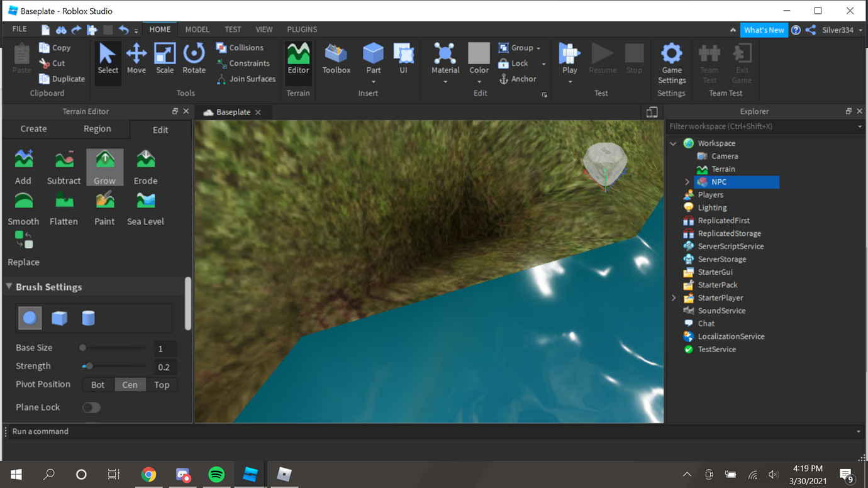
Task: Select the Smooth terrain tool
Action: (x=23, y=208)
